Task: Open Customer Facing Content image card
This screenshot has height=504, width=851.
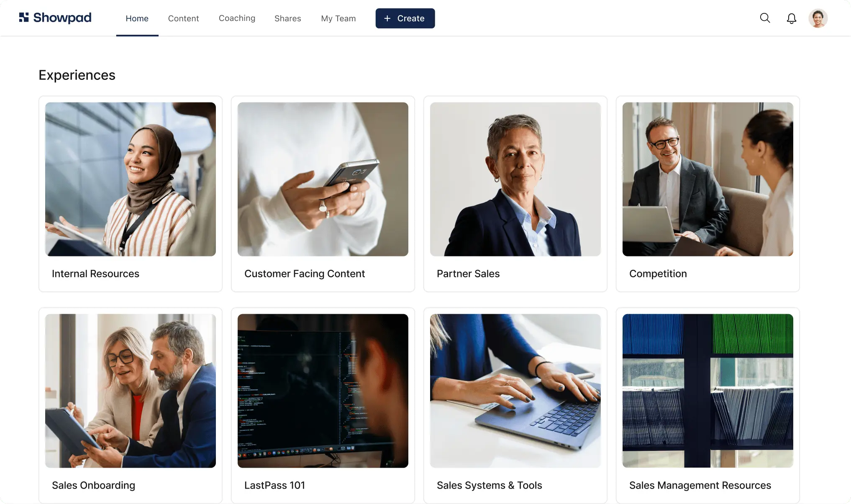Action: (x=323, y=179)
